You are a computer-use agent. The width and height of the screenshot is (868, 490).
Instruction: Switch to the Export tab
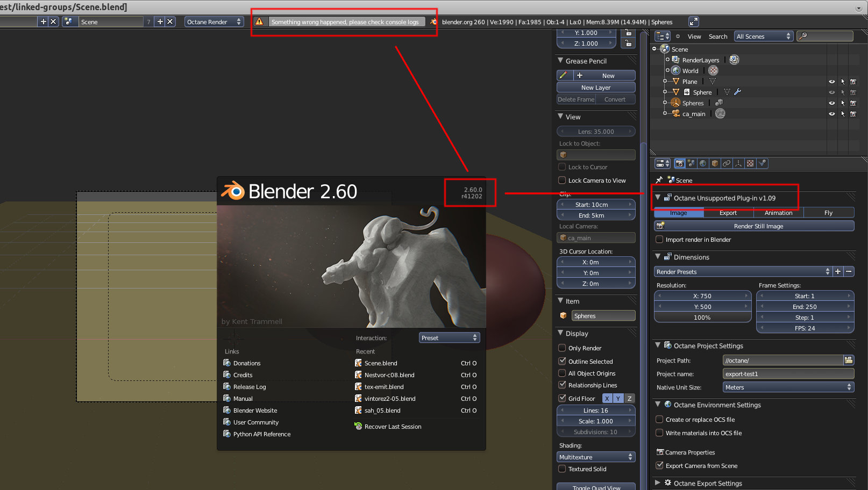[x=728, y=213]
